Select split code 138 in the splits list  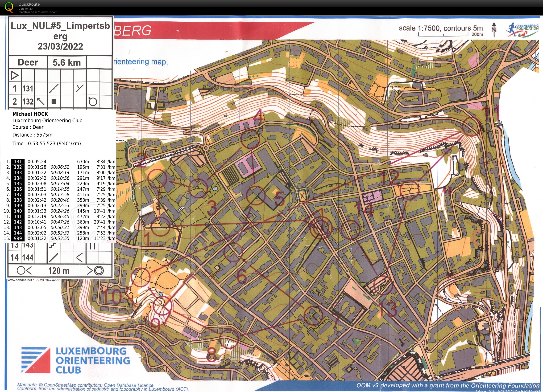pyautogui.click(x=18, y=200)
